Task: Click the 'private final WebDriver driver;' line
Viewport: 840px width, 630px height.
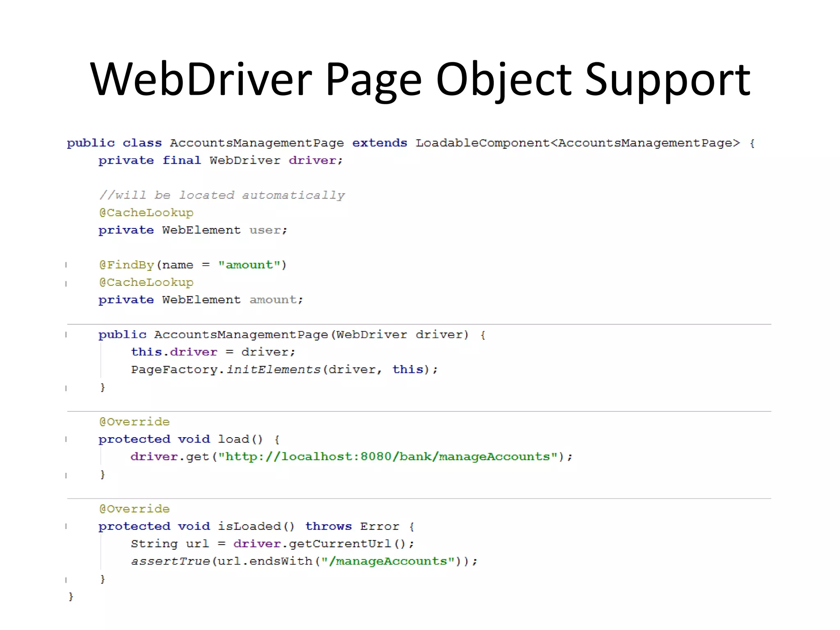Action: click(x=221, y=160)
